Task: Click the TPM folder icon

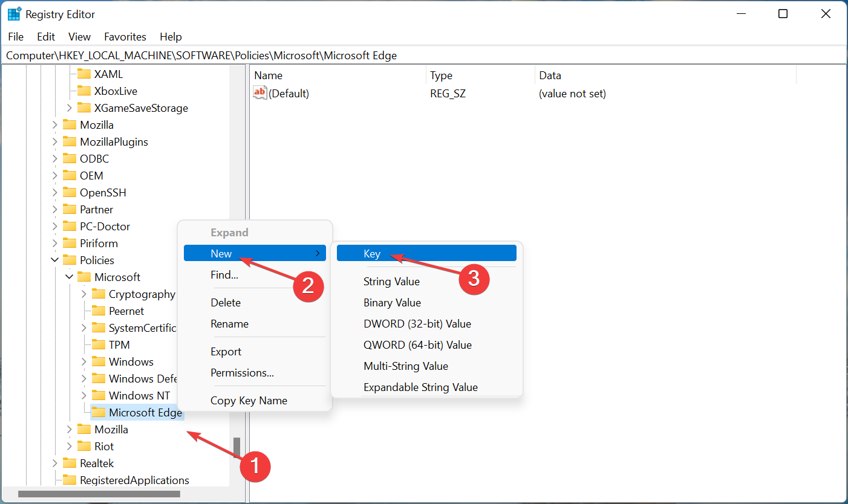Action: 99,344
